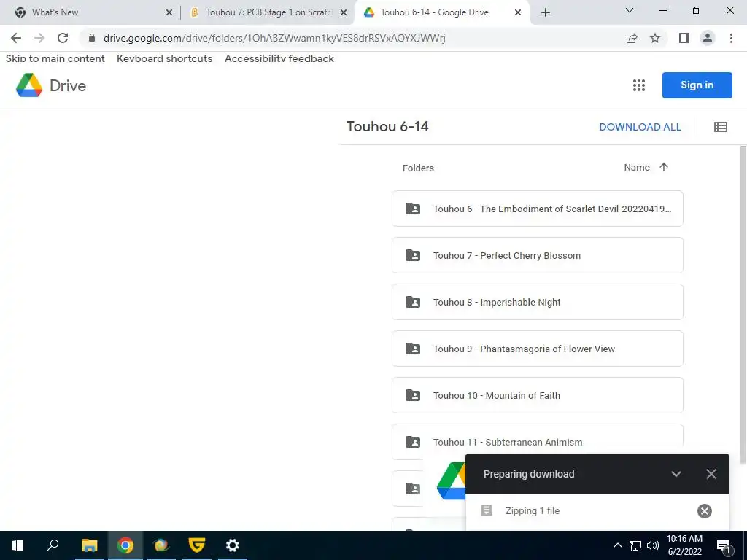This screenshot has width=747, height=560.
Task: Open File Explorer from taskbar
Action: (x=89, y=545)
